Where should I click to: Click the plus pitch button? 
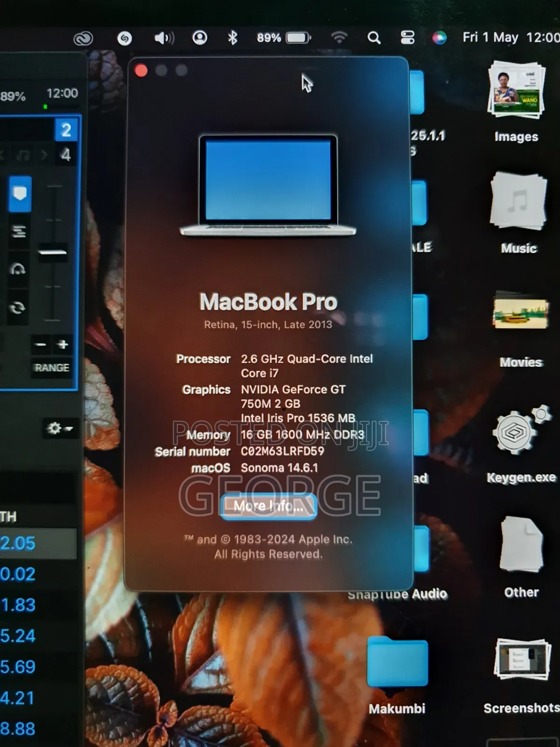[63, 345]
